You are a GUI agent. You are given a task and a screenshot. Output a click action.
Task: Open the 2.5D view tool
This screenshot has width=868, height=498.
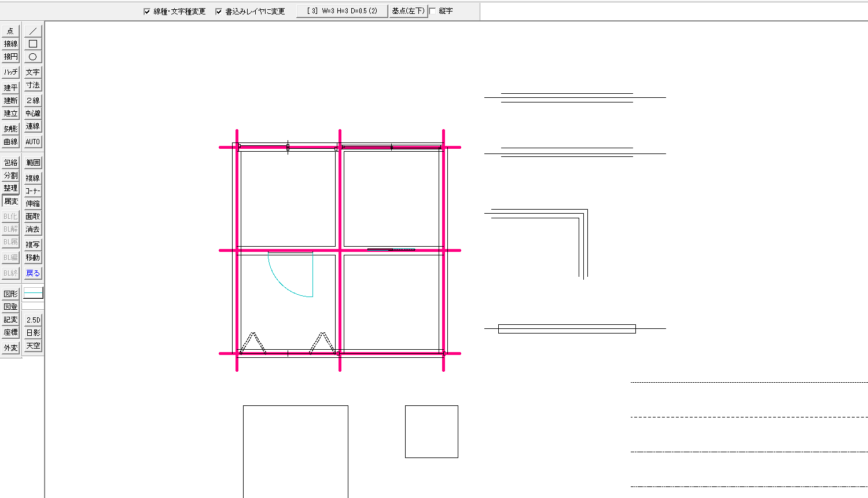click(33, 320)
